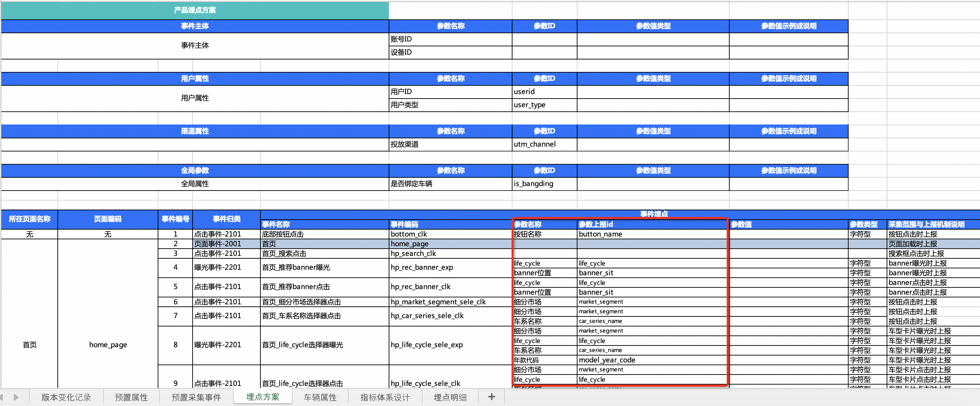Select the hp_search_clk cell
Viewport: 980px width, 406px height.
click(451, 254)
